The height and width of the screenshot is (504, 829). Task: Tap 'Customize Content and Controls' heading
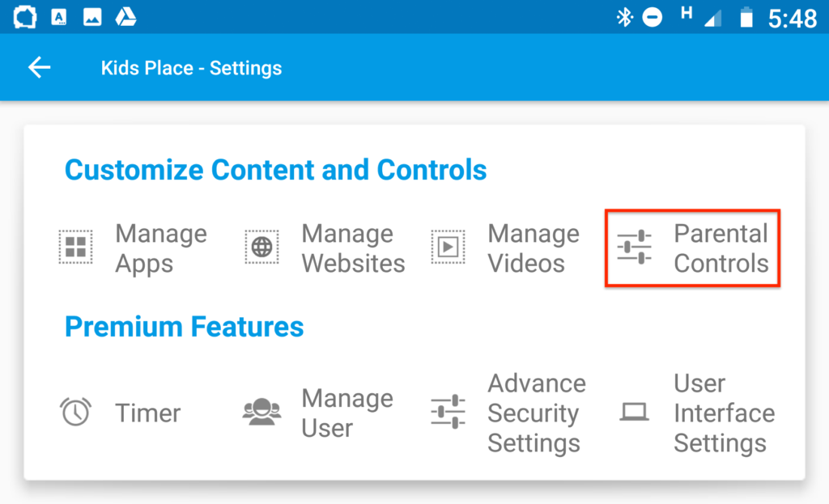[x=275, y=170]
